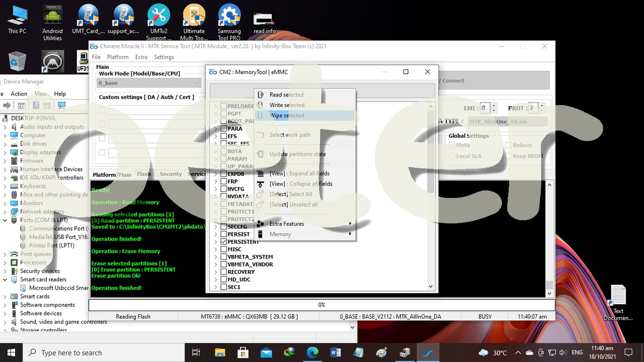This screenshot has height=362, width=644.
Task: Open Task View on taskbar
Action: point(196,352)
